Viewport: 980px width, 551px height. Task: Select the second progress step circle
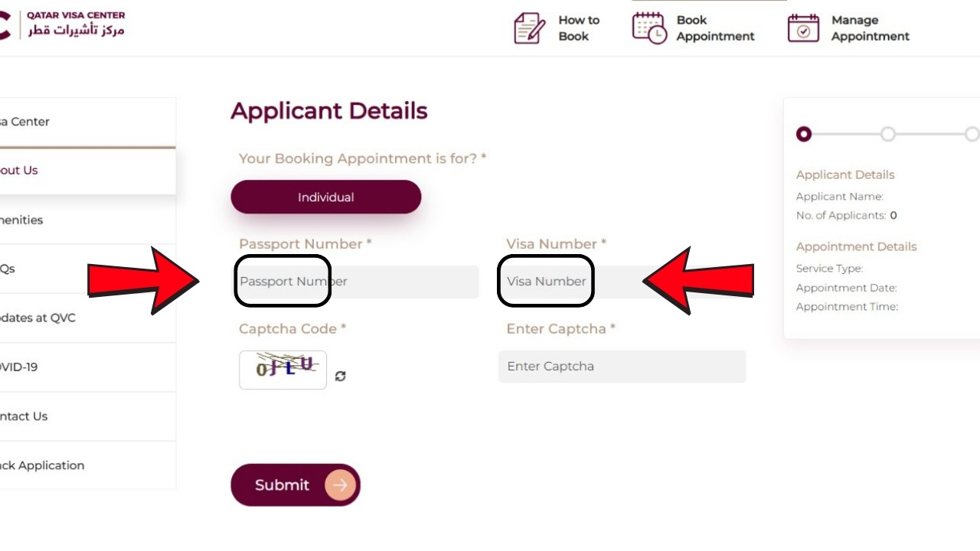pyautogui.click(x=887, y=135)
